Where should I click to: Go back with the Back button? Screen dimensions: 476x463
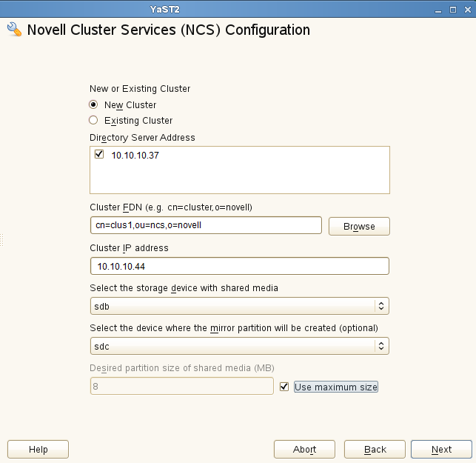click(375, 449)
